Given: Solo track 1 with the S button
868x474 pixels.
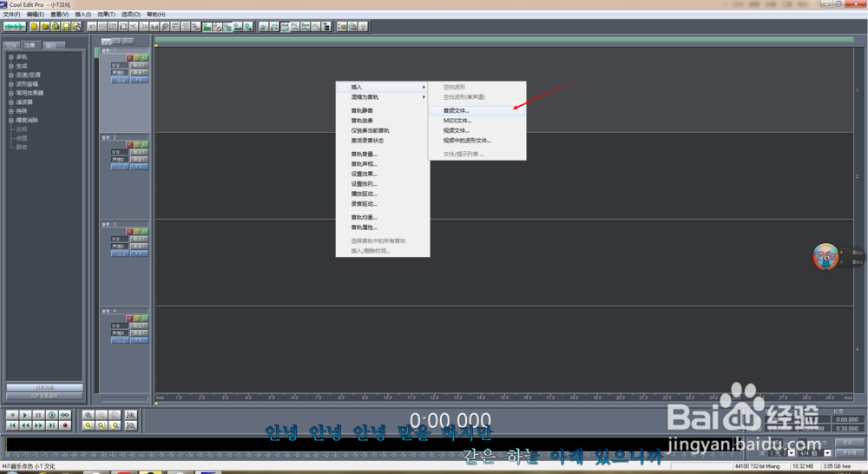Looking at the screenshot, I should (137, 58).
